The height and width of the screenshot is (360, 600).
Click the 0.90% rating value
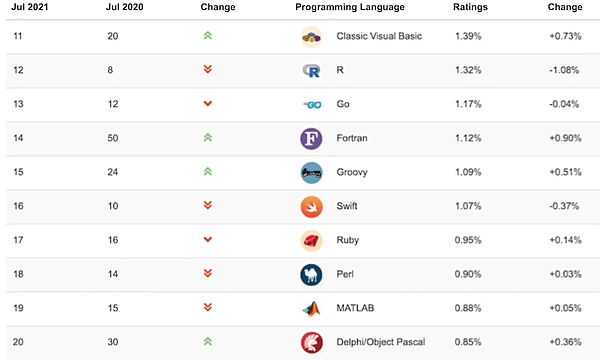[468, 274]
